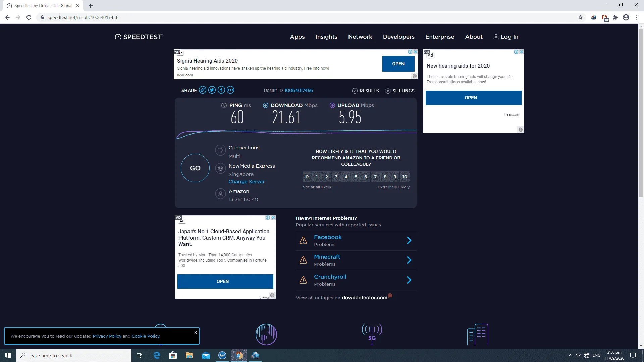Click OPEN on Signia Hearing Aids ad

tap(398, 64)
